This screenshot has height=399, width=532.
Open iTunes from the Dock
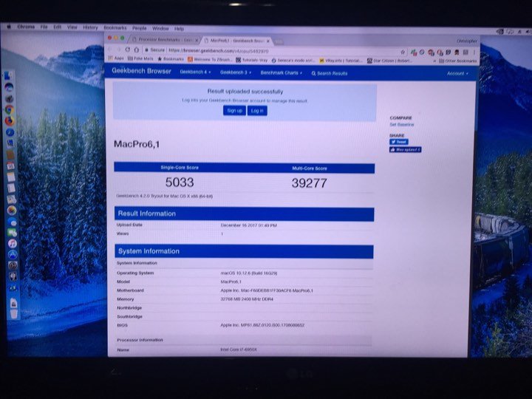tap(13, 244)
